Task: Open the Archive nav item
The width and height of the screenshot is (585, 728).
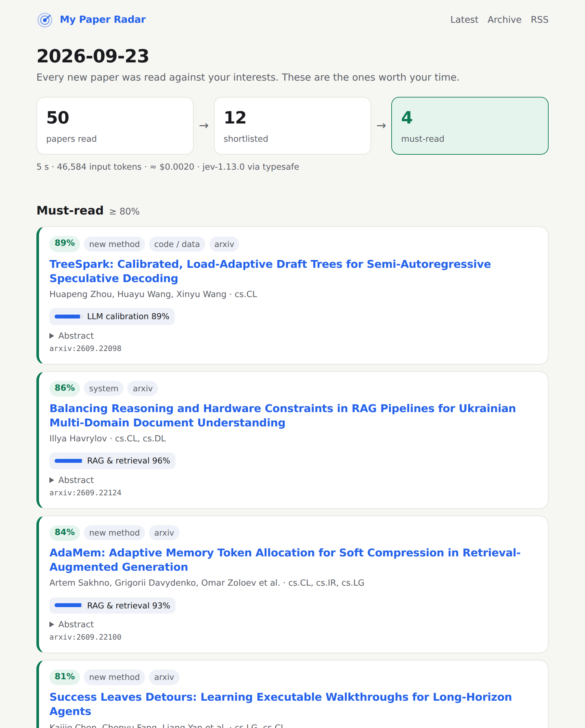Action: click(504, 19)
